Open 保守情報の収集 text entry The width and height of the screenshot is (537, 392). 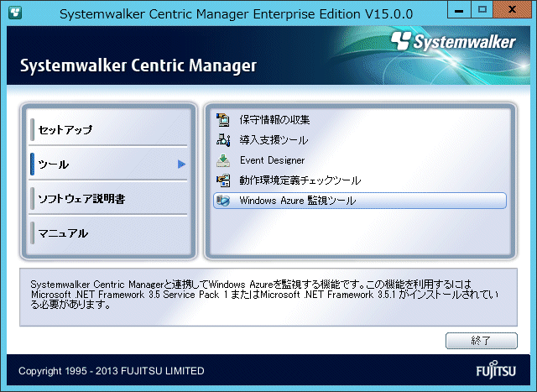point(274,119)
